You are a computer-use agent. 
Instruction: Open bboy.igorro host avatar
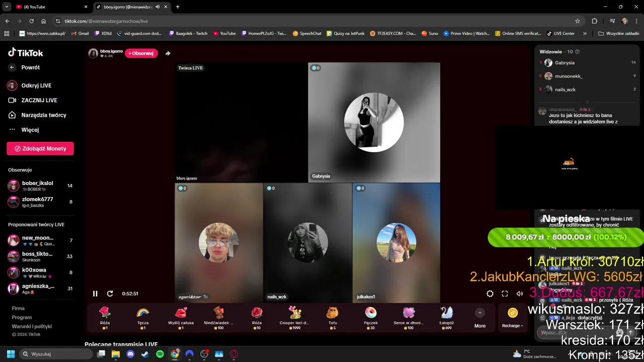point(93,53)
